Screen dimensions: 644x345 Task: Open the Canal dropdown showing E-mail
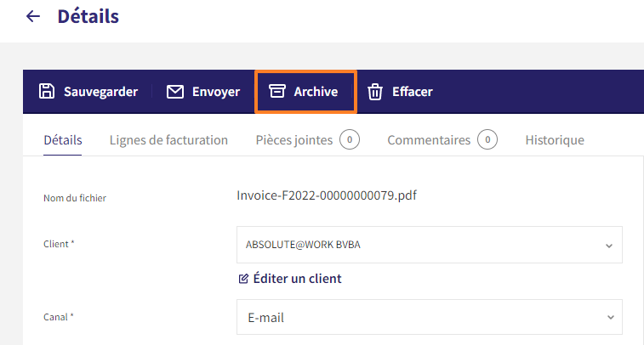pos(430,317)
